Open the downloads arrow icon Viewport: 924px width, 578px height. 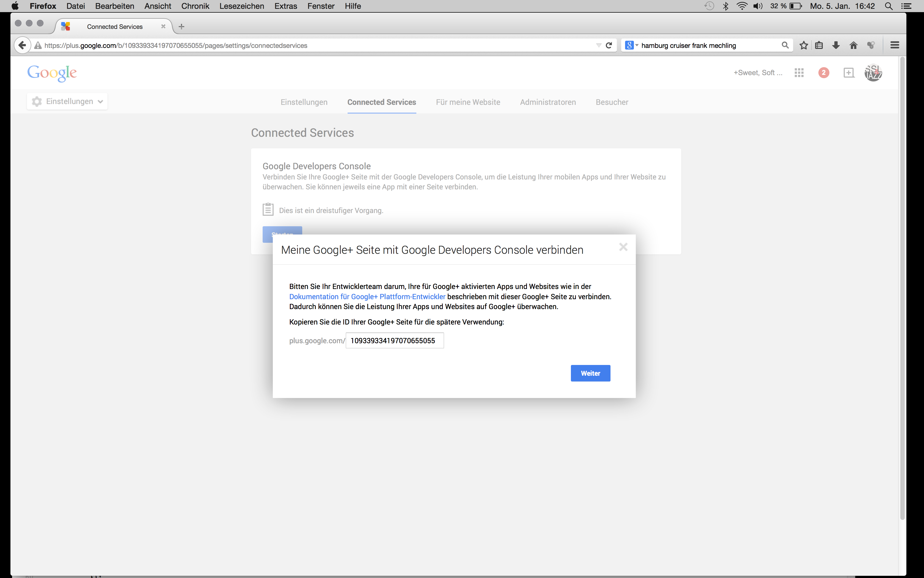[x=836, y=45]
